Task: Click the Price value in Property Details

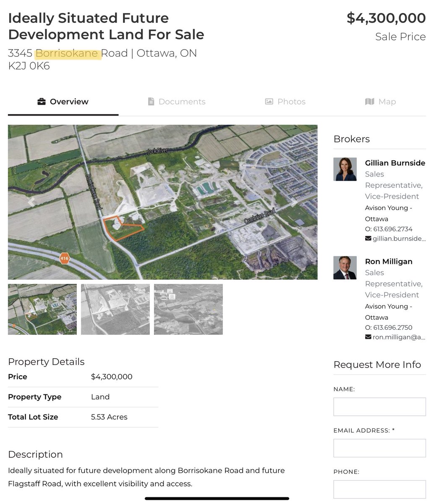Action: (x=112, y=377)
